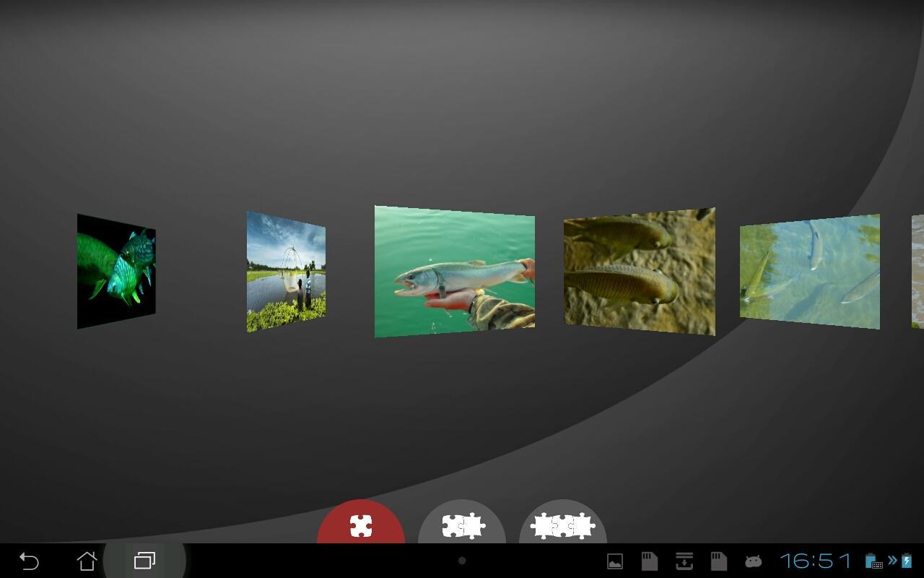Choose the two-piece puzzle difficulty option

tap(462, 525)
